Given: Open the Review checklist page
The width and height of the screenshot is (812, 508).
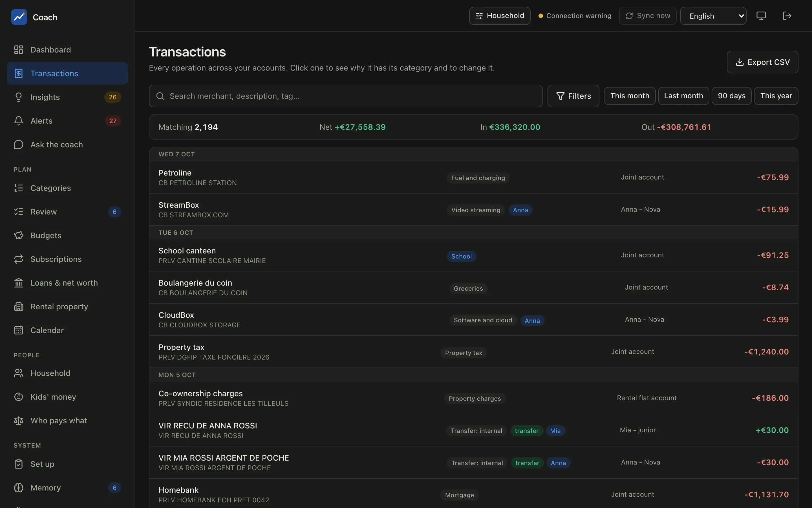Looking at the screenshot, I should [x=67, y=212].
